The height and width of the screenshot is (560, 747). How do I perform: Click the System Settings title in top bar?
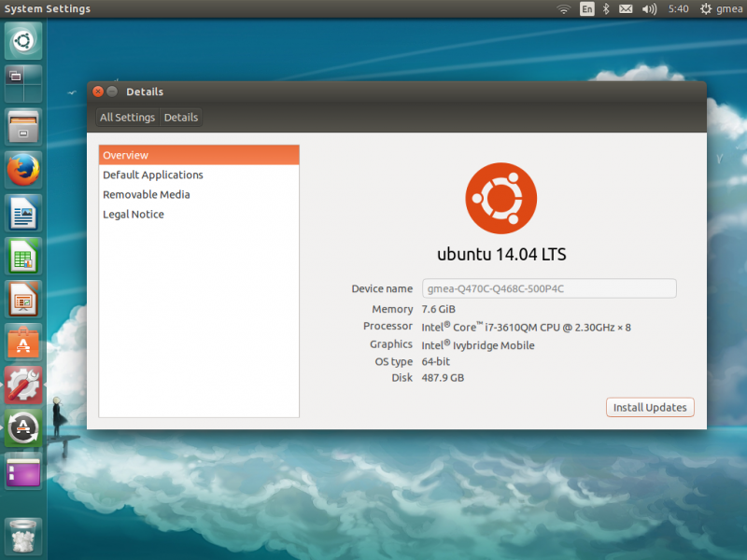pyautogui.click(x=48, y=9)
